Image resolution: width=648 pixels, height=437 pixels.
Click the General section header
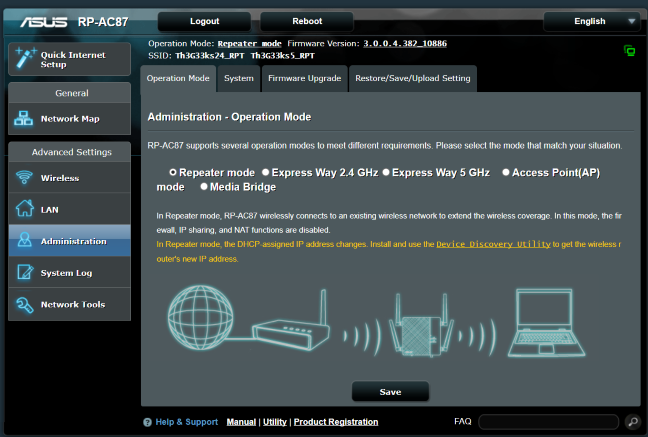(x=69, y=93)
